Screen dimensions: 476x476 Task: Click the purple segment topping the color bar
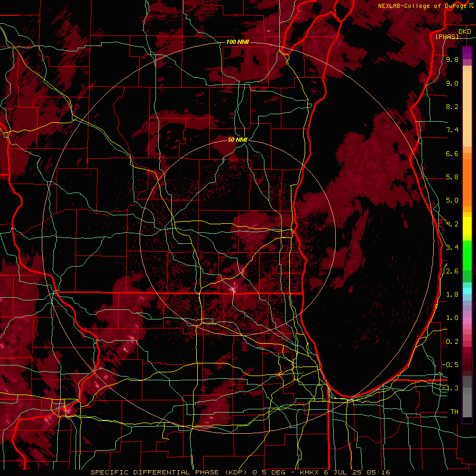coord(467,53)
